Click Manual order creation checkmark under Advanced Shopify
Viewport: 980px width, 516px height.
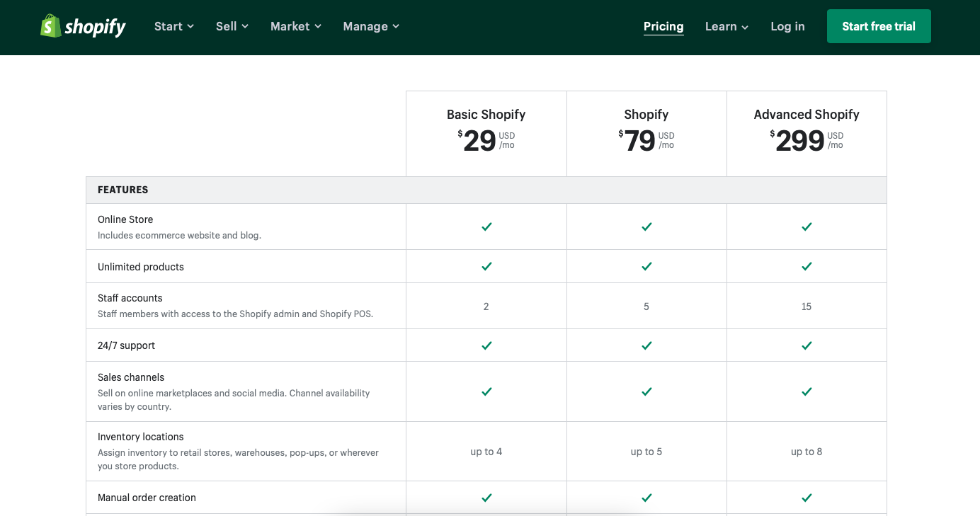tap(807, 498)
